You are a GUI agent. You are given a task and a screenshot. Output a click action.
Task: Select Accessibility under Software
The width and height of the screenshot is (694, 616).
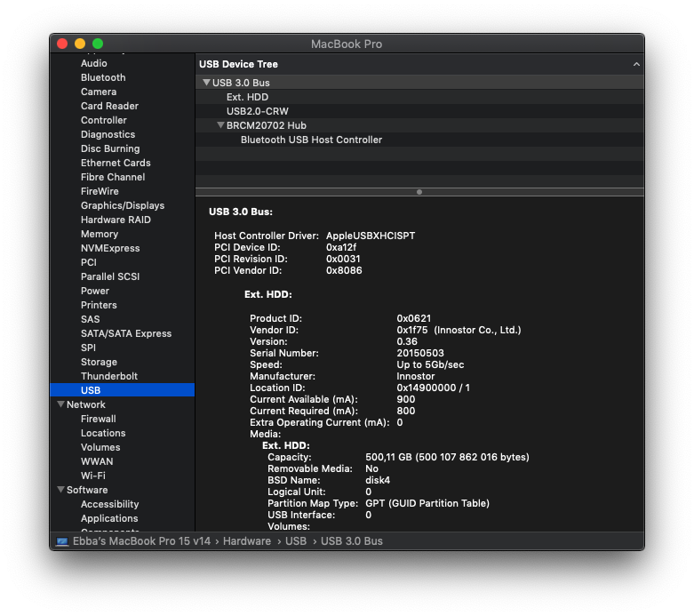(110, 504)
